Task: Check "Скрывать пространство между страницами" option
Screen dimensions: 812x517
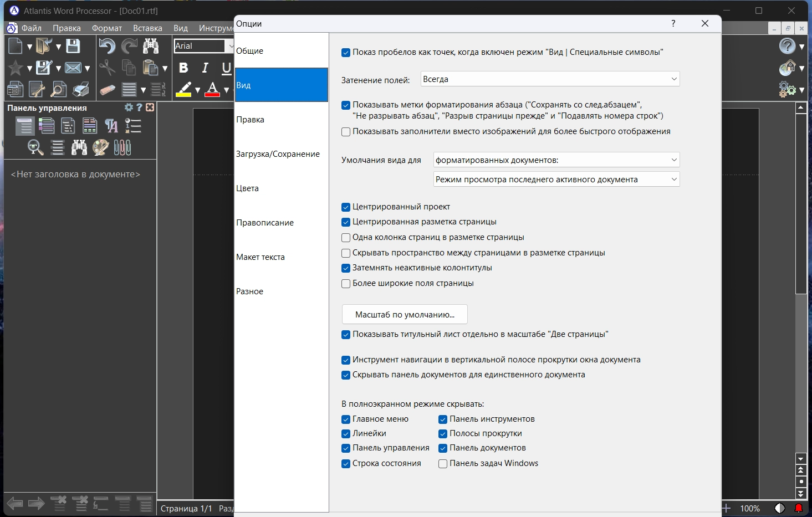Action: [346, 253]
